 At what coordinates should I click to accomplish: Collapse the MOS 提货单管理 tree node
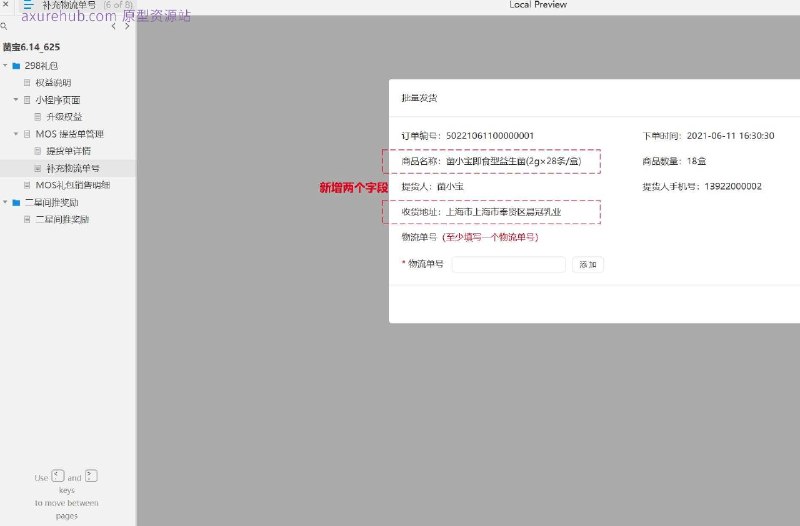click(x=16, y=134)
